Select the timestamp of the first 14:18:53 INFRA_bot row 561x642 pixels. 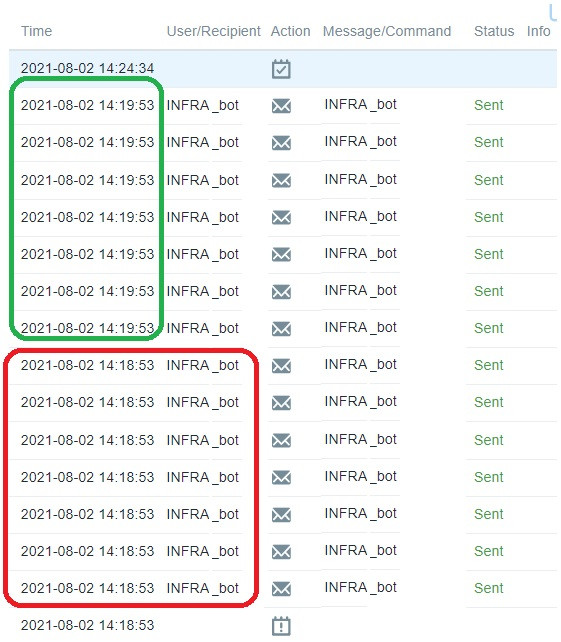[87, 365]
